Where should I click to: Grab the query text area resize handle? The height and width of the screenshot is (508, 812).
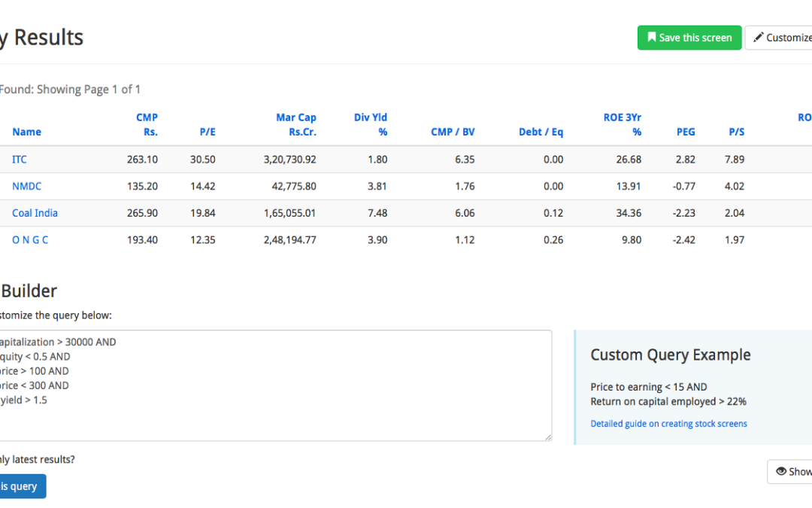point(548,437)
